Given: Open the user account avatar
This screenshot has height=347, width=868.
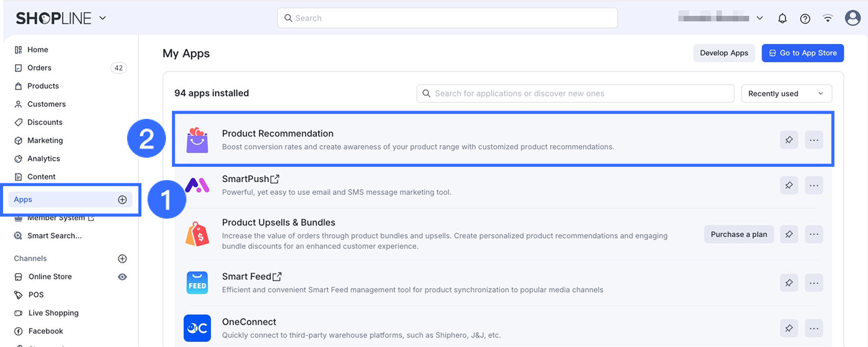Looking at the screenshot, I should coord(853,18).
